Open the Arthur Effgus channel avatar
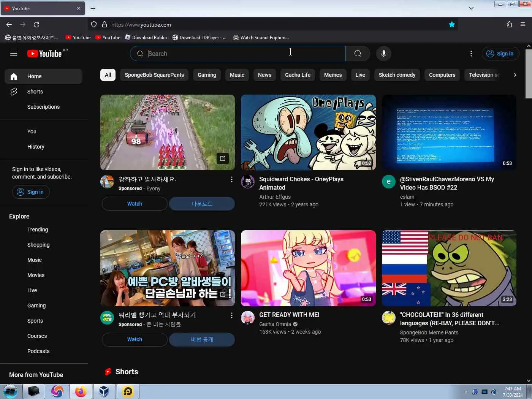This screenshot has width=532, height=399. (248, 182)
